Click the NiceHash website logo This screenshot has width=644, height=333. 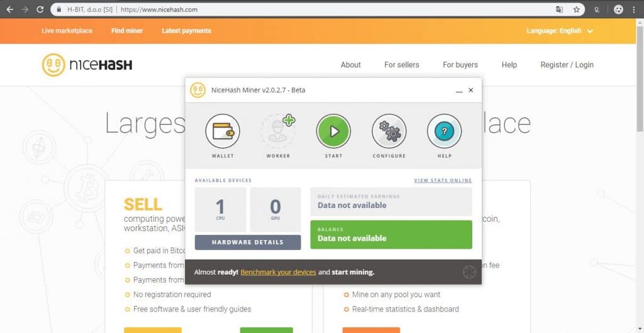(87, 65)
